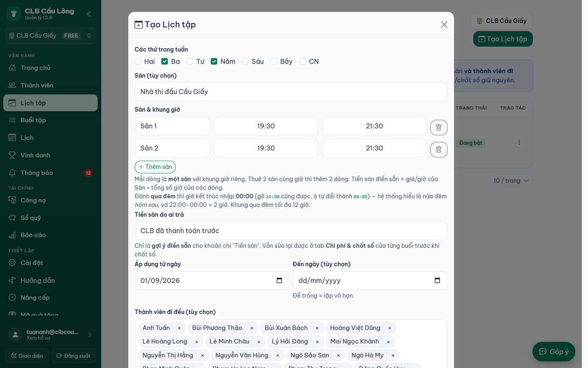Edit Sân 2 end time 21:30
This screenshot has width=588, height=368.
tap(374, 148)
